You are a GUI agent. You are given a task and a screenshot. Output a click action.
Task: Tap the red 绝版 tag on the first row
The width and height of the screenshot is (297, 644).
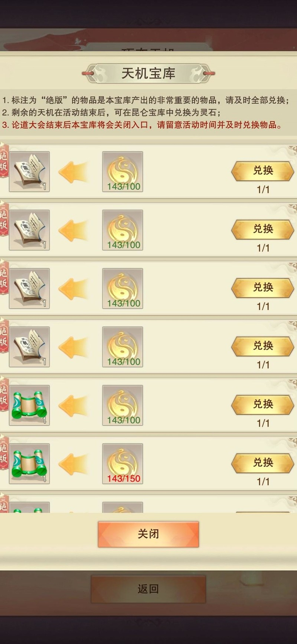pyautogui.click(x=4, y=161)
